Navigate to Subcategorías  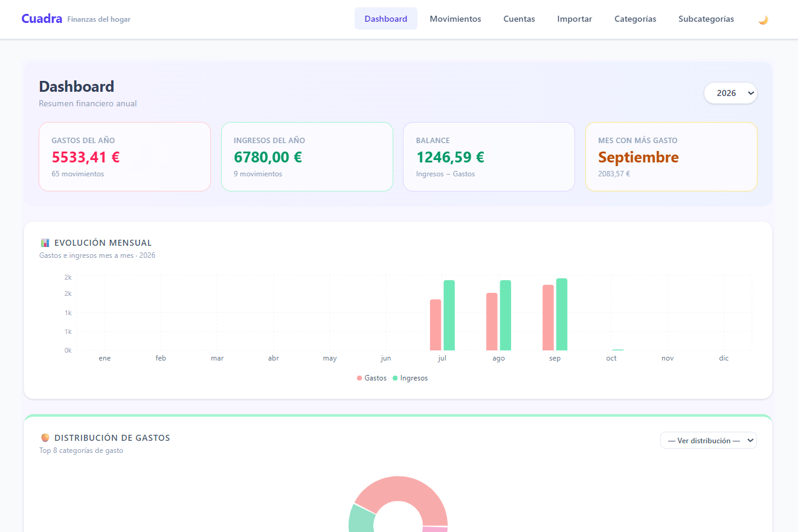tap(706, 19)
